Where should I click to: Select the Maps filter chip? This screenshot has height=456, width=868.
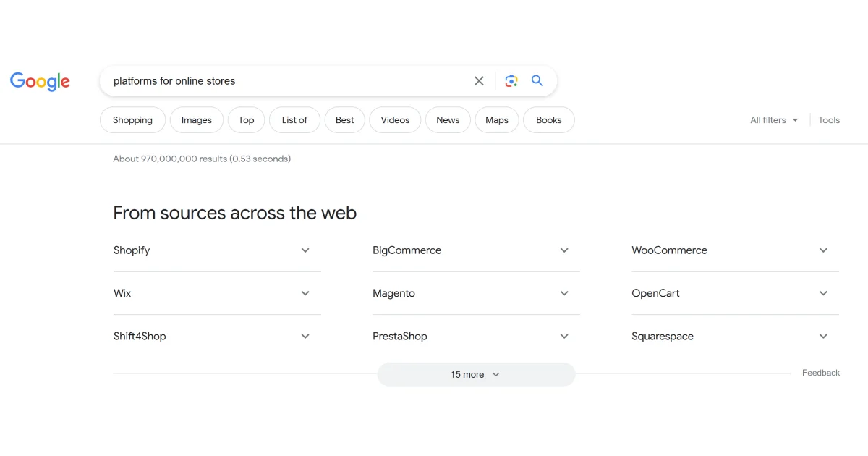(496, 120)
